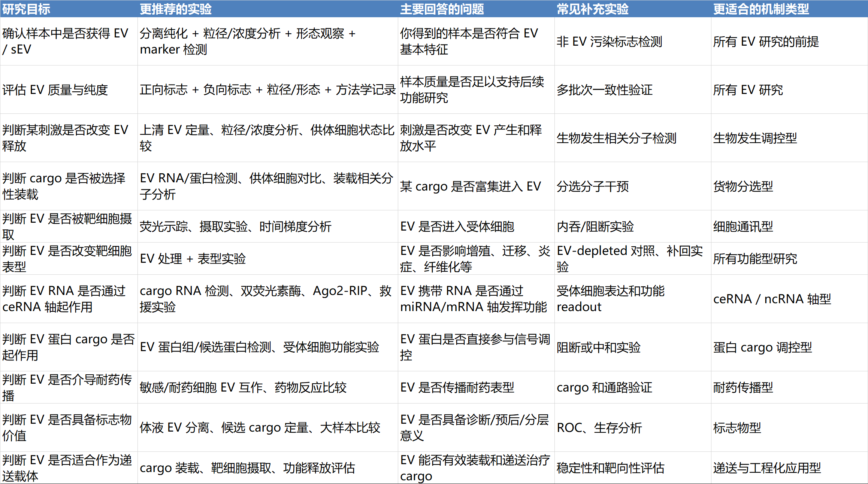
Task: Click the 研究目标 column header
Action: [26, 9]
